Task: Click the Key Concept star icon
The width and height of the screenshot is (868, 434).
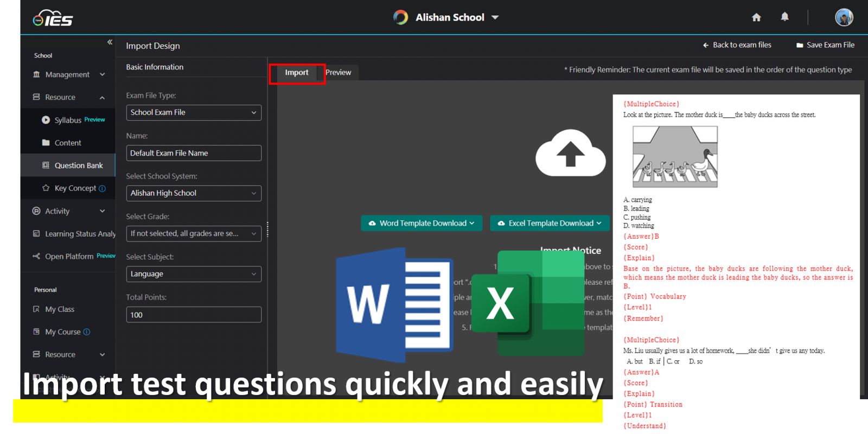Action: pos(46,188)
